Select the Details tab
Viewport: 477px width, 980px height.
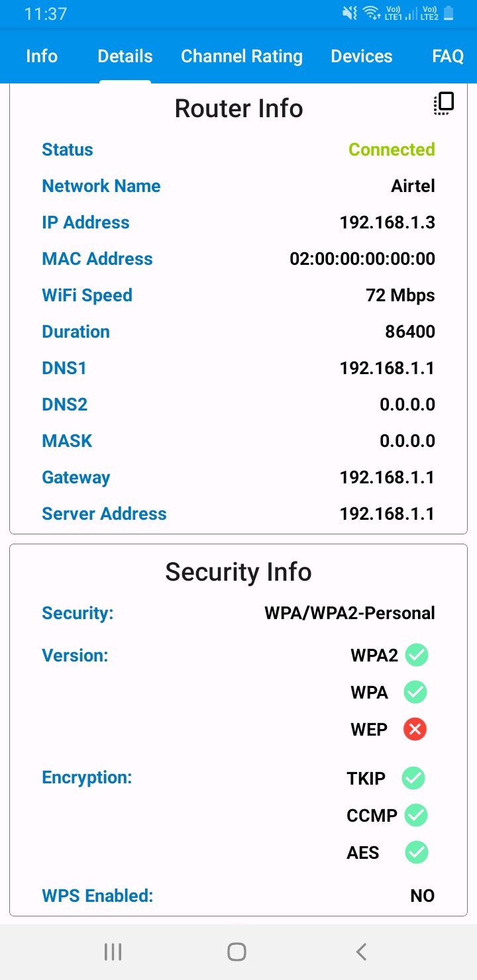click(x=125, y=56)
